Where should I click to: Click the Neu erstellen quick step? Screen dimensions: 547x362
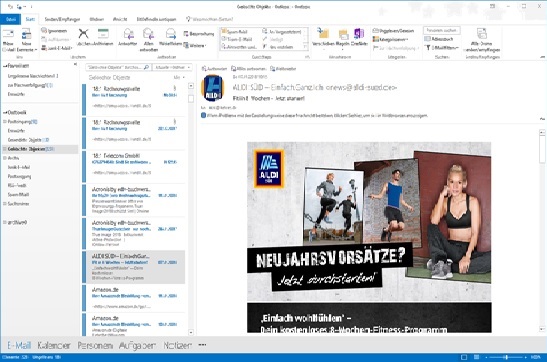click(278, 47)
